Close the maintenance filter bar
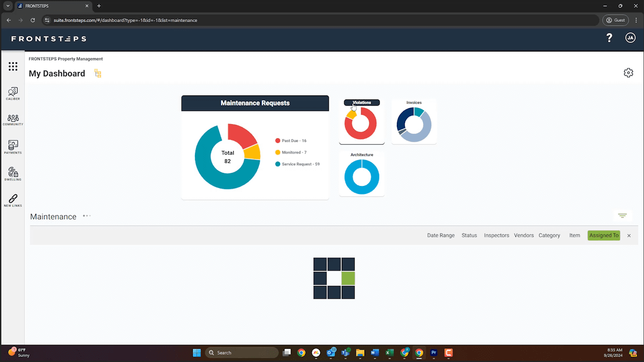Screen dimensions: 644x362 (629, 236)
